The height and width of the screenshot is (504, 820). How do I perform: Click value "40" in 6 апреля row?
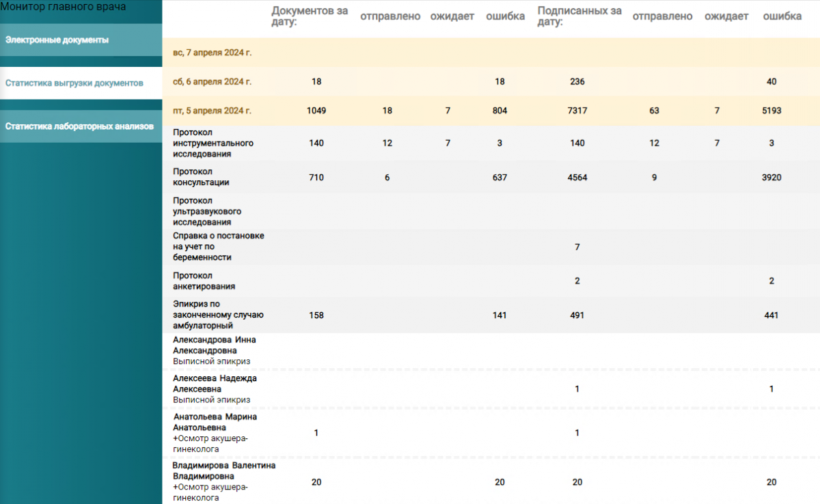[x=771, y=82]
